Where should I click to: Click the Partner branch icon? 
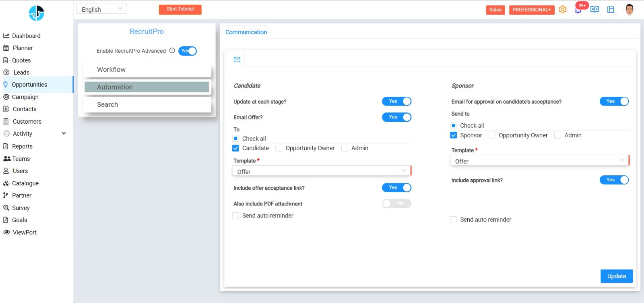click(x=6, y=195)
